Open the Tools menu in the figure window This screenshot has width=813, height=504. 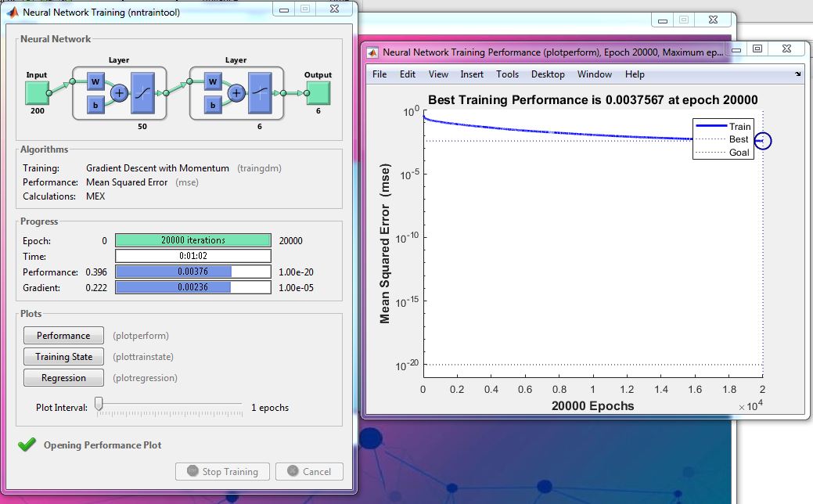pyautogui.click(x=507, y=74)
